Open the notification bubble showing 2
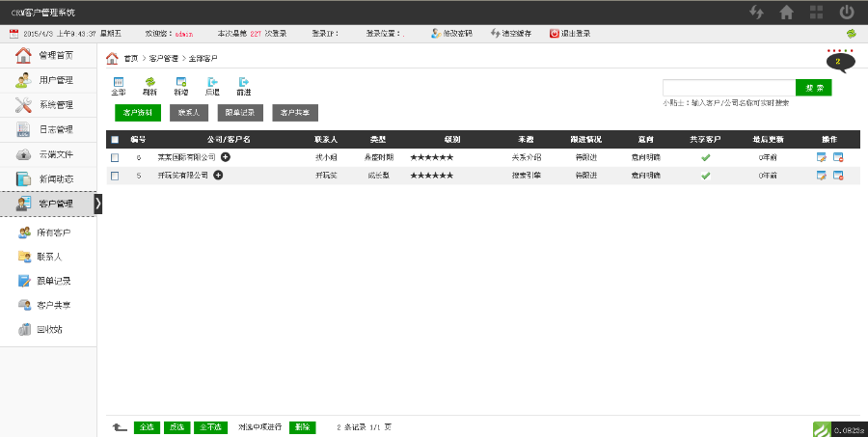The height and width of the screenshot is (437, 868). click(x=840, y=61)
